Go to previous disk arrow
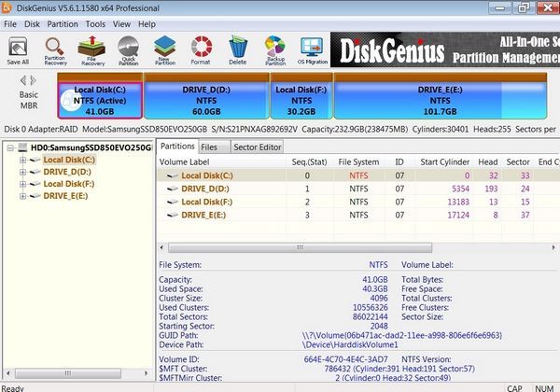The width and height of the screenshot is (560, 392). [22, 80]
